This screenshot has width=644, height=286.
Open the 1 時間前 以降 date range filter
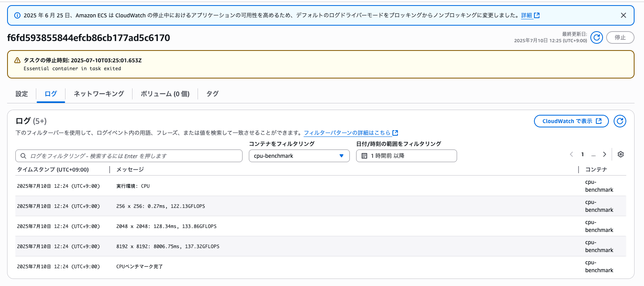407,156
